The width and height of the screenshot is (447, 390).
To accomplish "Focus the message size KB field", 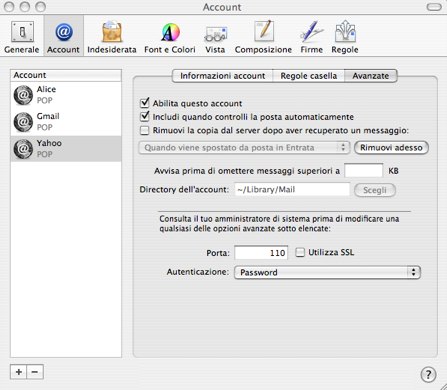I will coord(364,171).
